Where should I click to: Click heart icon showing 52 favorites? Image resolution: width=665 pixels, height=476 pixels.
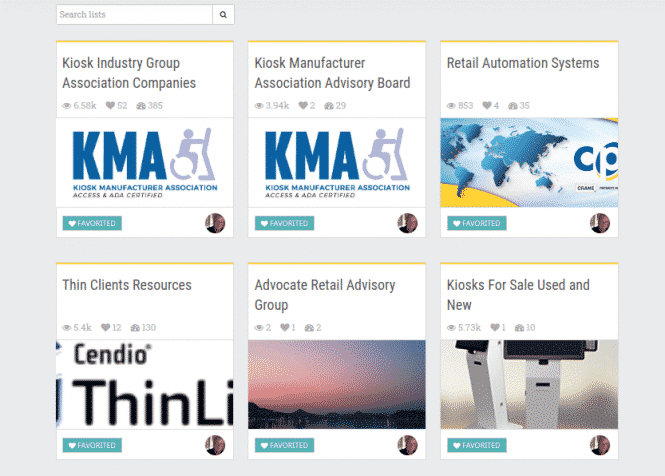(110, 105)
